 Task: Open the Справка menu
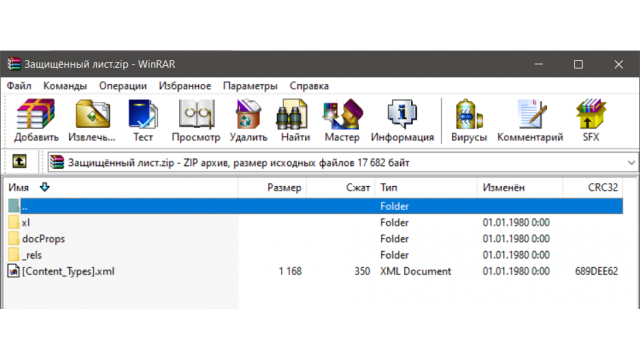pyautogui.click(x=309, y=86)
